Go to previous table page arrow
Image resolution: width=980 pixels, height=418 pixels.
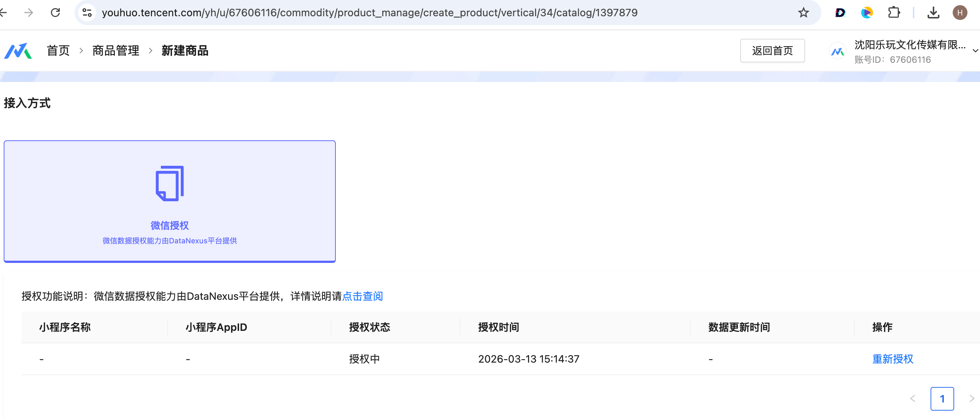point(913,398)
